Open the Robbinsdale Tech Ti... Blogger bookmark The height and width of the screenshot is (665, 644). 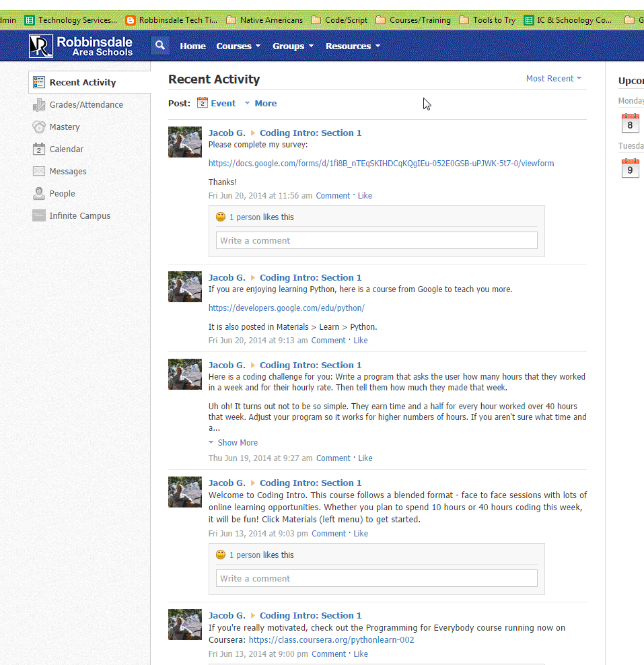tap(172, 20)
